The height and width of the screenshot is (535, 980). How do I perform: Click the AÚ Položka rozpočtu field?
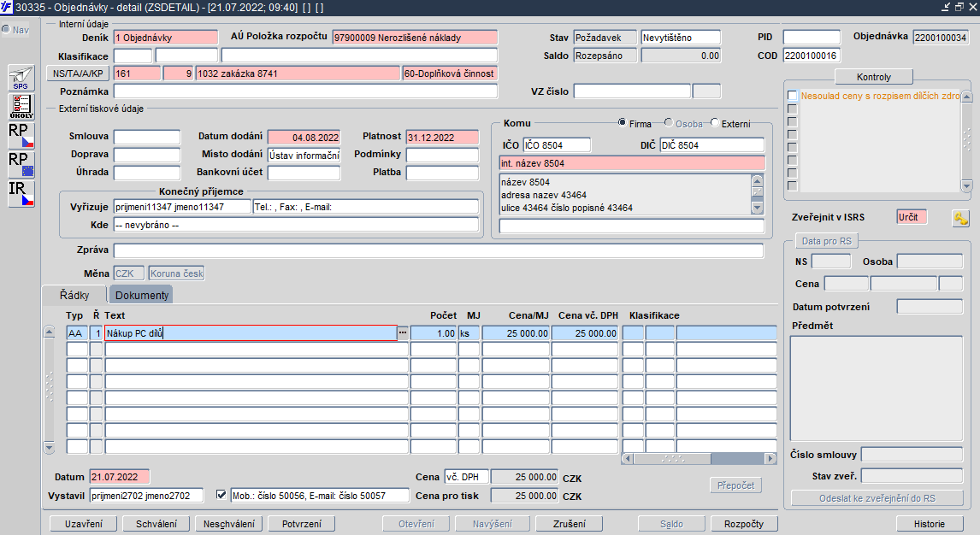click(x=415, y=38)
